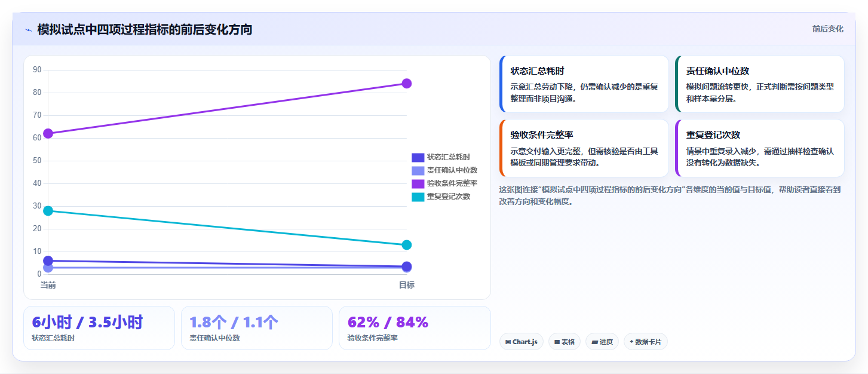Click icon inside the Chart.js tag
Screen dimensions: 868x374
[508, 342]
